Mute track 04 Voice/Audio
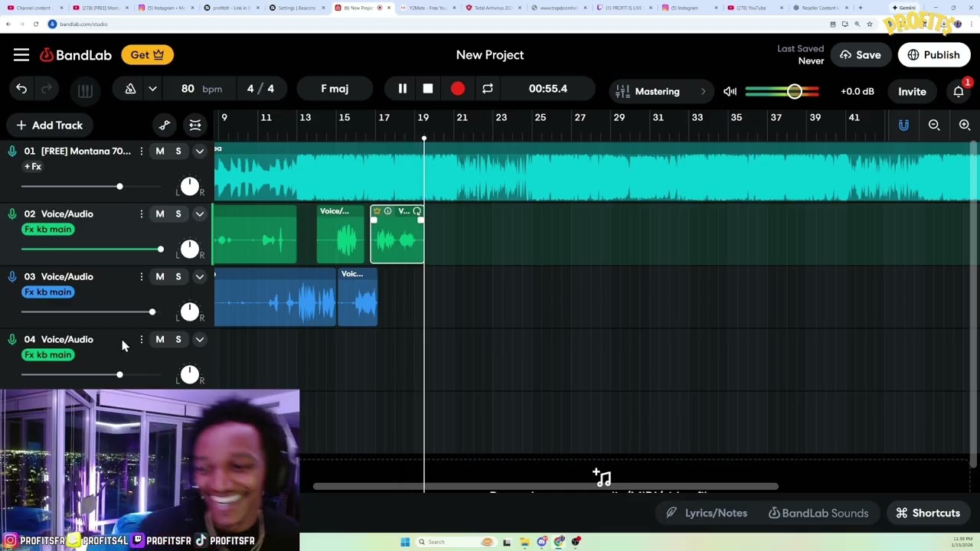Viewport: 980px width, 551px height. tap(160, 340)
